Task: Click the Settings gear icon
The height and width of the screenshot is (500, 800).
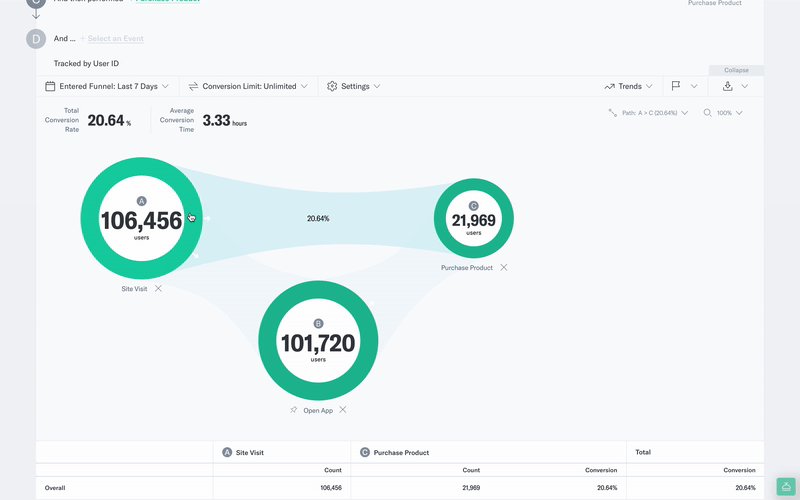Action: (332, 86)
